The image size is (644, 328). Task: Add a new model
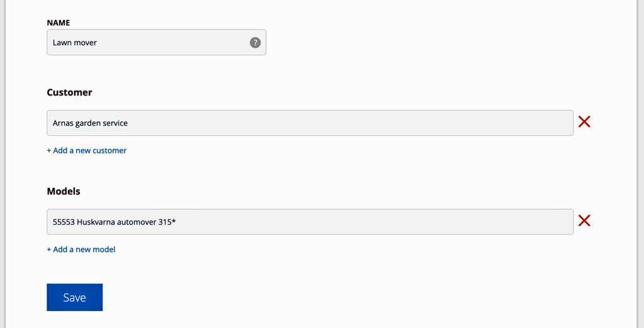[81, 249]
